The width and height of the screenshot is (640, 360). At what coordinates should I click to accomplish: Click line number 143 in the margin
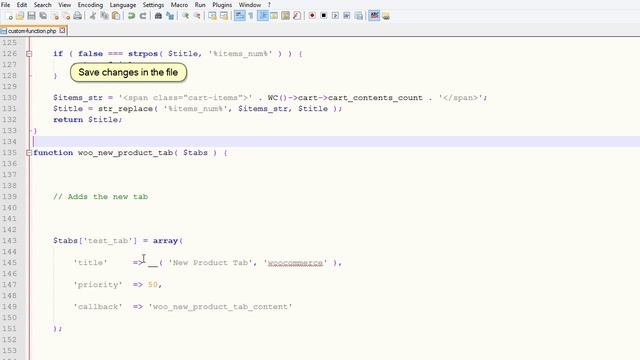click(x=9, y=241)
